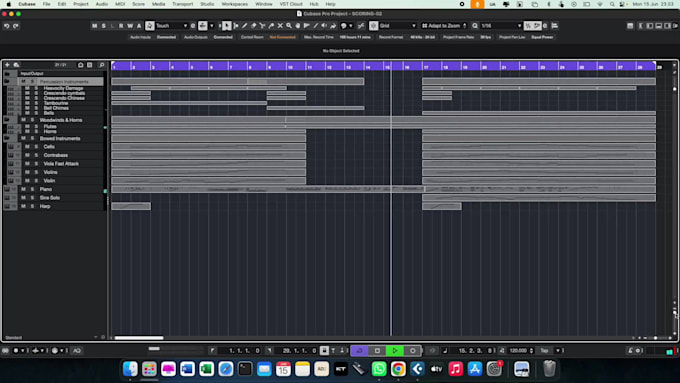Select the Comp hand tool
The image size is (680, 383).
tap(298, 26)
